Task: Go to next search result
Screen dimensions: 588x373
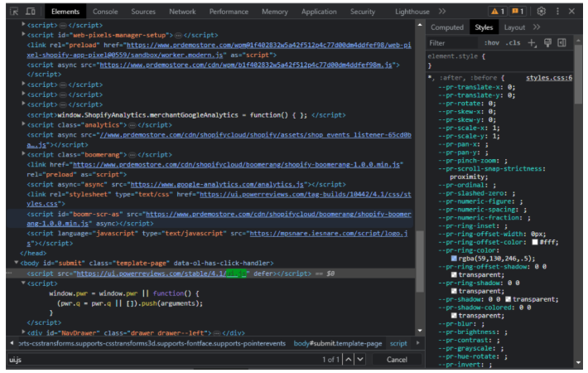Action: click(x=360, y=360)
